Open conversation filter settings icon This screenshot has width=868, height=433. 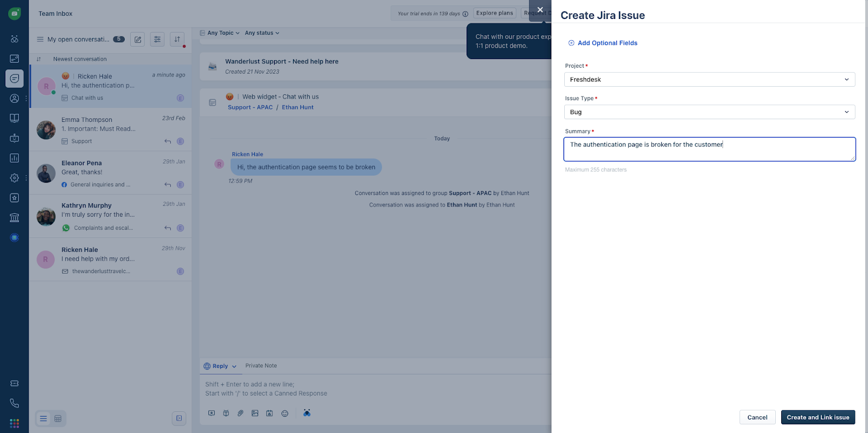click(x=157, y=39)
